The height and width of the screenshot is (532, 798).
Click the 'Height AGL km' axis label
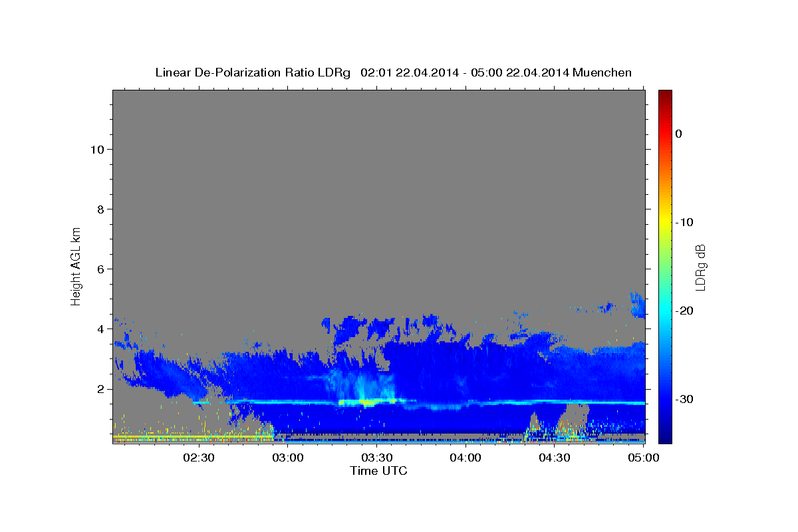click(76, 265)
